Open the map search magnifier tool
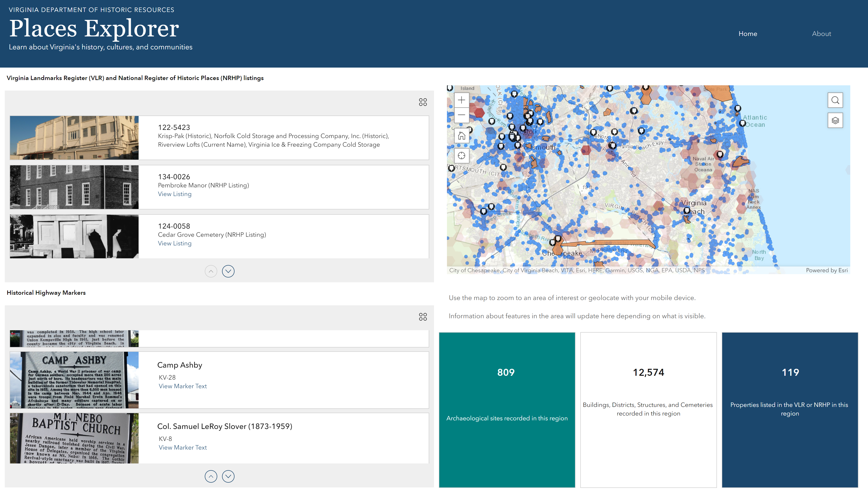 tap(835, 100)
